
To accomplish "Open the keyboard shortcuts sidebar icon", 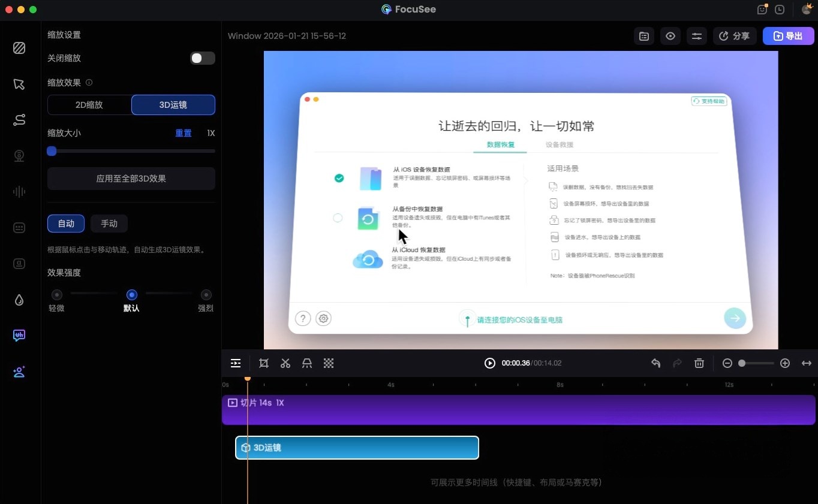I will [19, 228].
